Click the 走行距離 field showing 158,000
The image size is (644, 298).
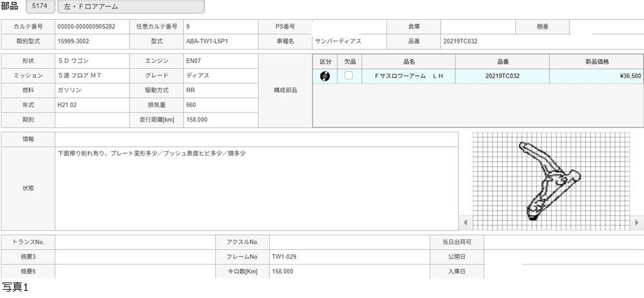[220, 120]
